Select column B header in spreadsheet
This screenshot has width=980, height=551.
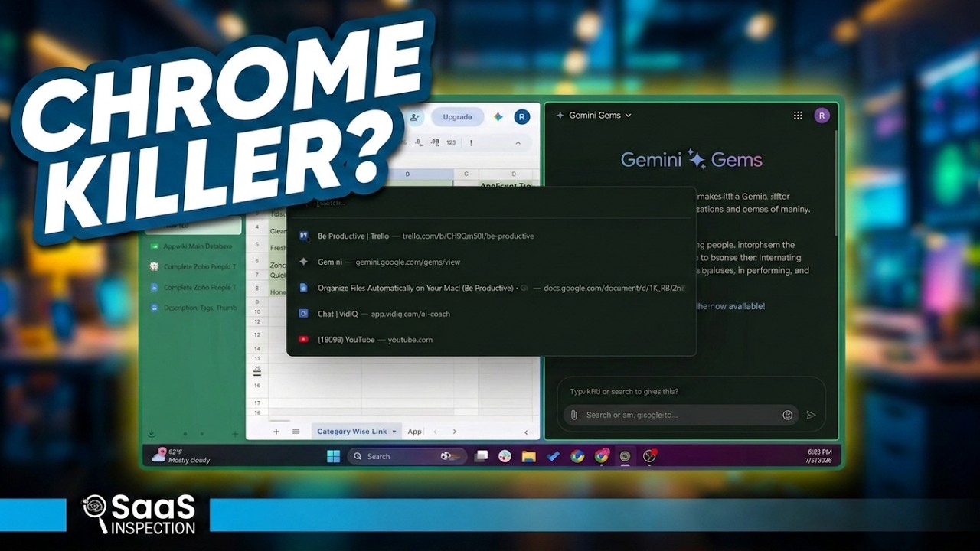click(x=407, y=174)
